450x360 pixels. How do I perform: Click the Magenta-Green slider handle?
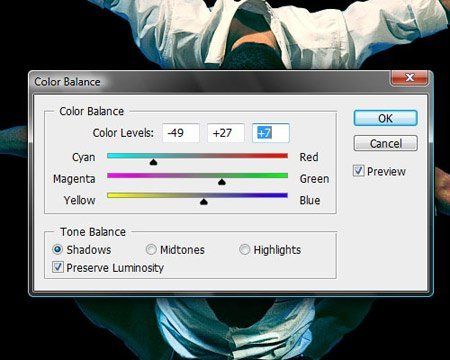click(x=222, y=181)
